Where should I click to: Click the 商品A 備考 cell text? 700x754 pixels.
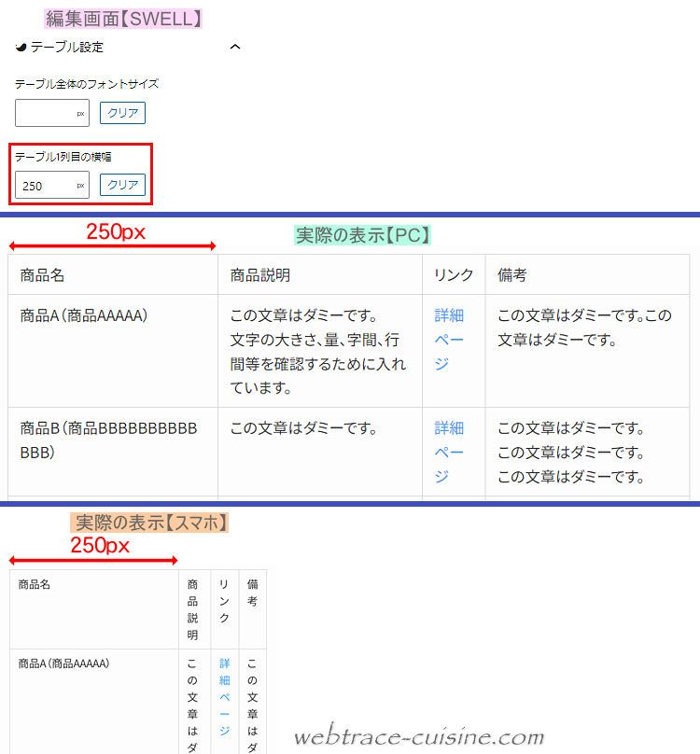click(584, 328)
